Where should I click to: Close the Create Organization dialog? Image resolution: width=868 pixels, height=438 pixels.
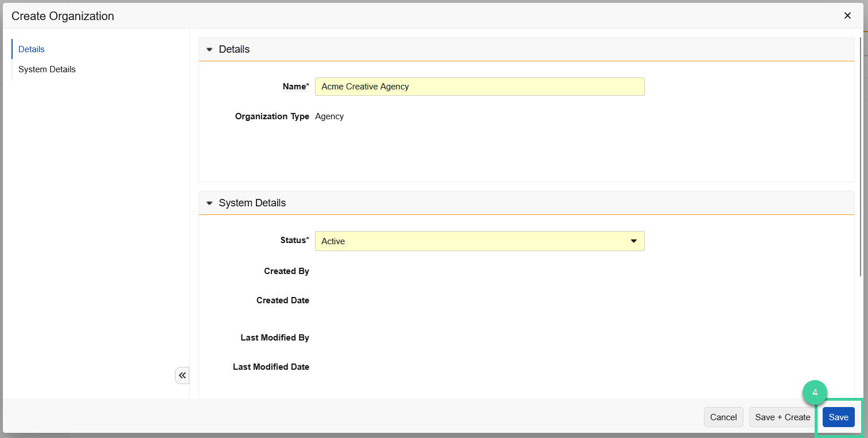847,15
